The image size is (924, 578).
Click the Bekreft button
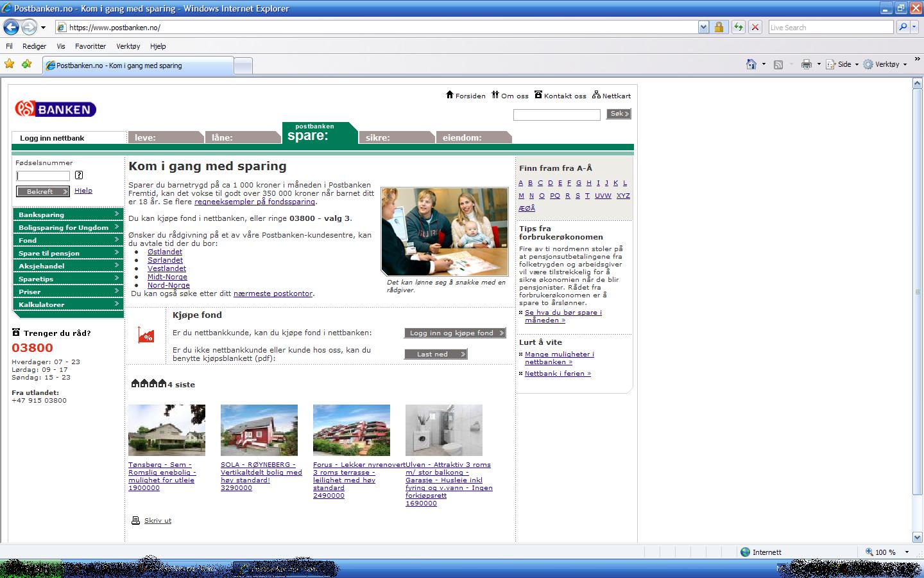[43, 191]
